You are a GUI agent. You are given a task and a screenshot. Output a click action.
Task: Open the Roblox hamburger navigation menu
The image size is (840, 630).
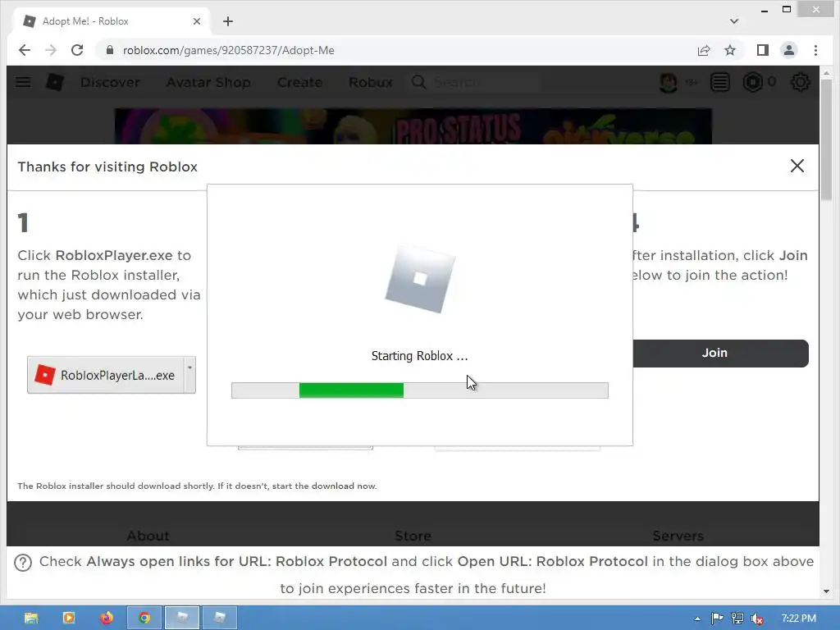point(23,82)
